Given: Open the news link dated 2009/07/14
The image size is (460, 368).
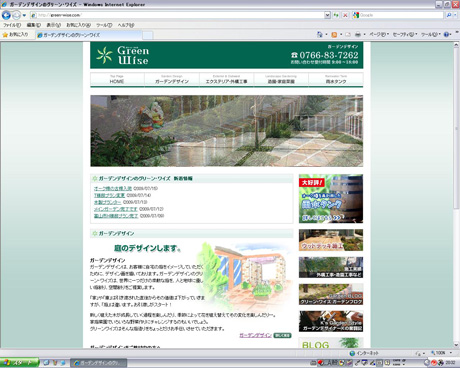Looking at the screenshot, I should click(x=109, y=195).
